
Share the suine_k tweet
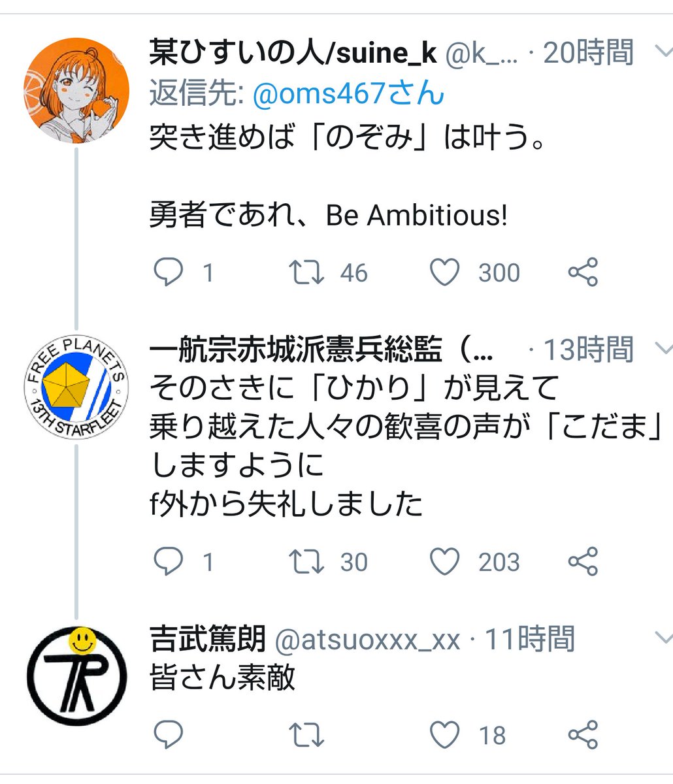pyautogui.click(x=583, y=272)
